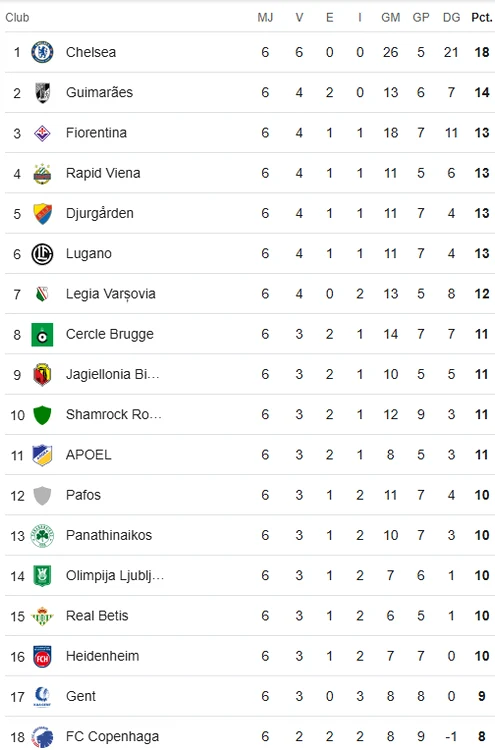This screenshot has height=750, width=495.
Task: Click the Chelsea club crest
Action: 42,52
